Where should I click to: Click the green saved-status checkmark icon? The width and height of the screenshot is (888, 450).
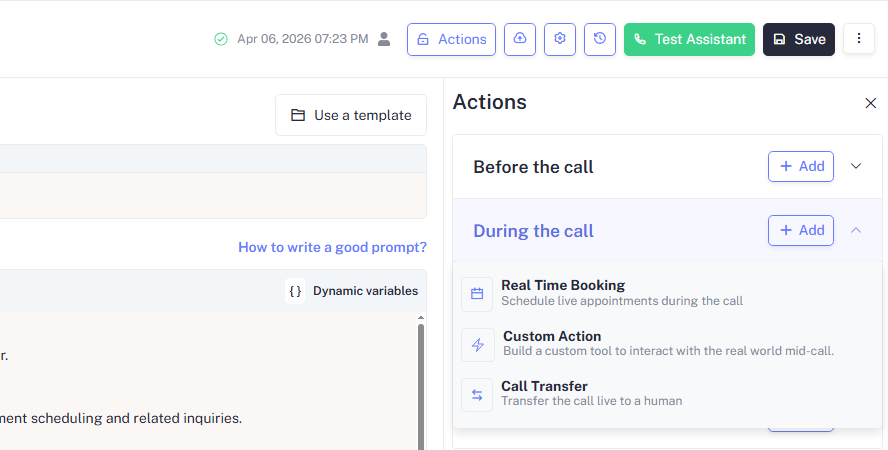click(x=221, y=39)
